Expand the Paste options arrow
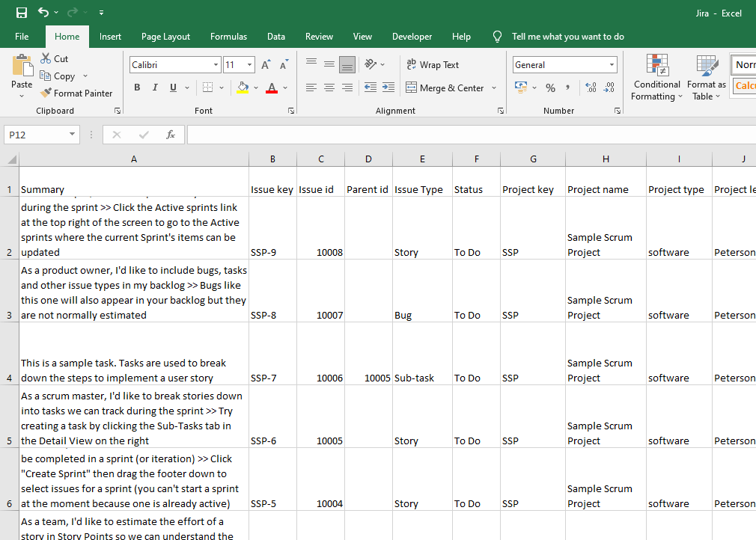 click(x=22, y=96)
